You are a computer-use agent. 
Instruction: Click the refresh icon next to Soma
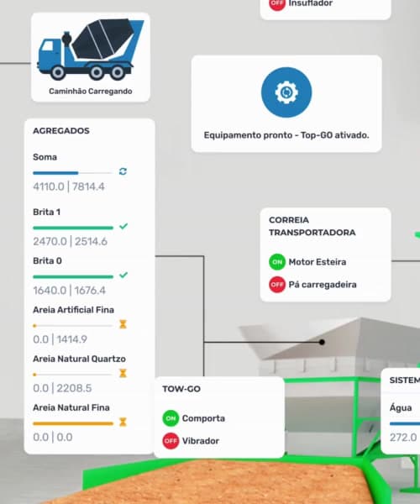[123, 171]
